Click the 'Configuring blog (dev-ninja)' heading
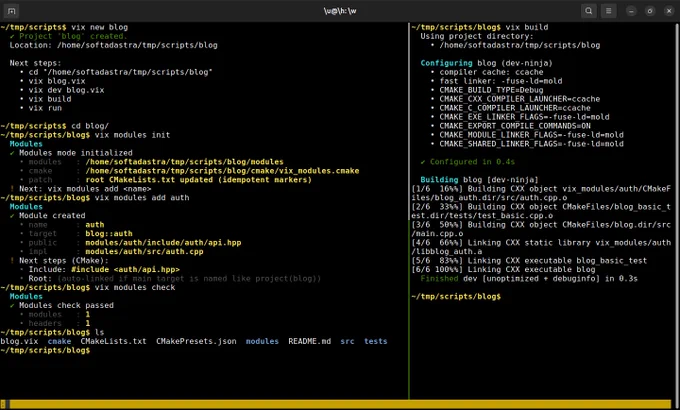The width and height of the screenshot is (680, 410). point(487,63)
